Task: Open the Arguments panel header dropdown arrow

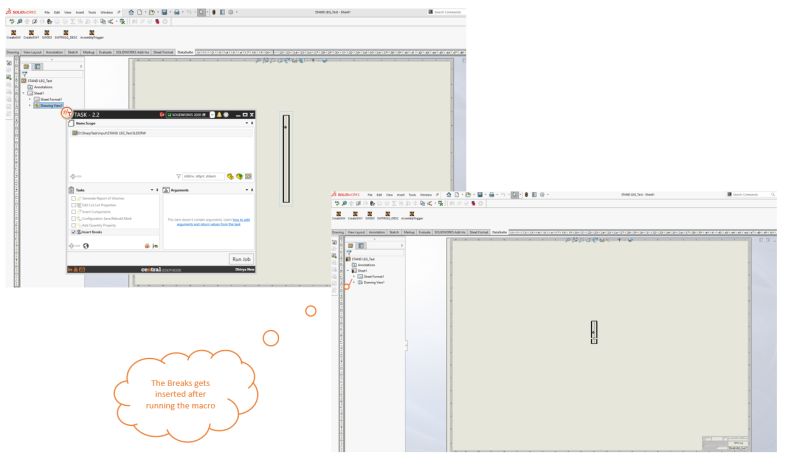Action: 246,190
